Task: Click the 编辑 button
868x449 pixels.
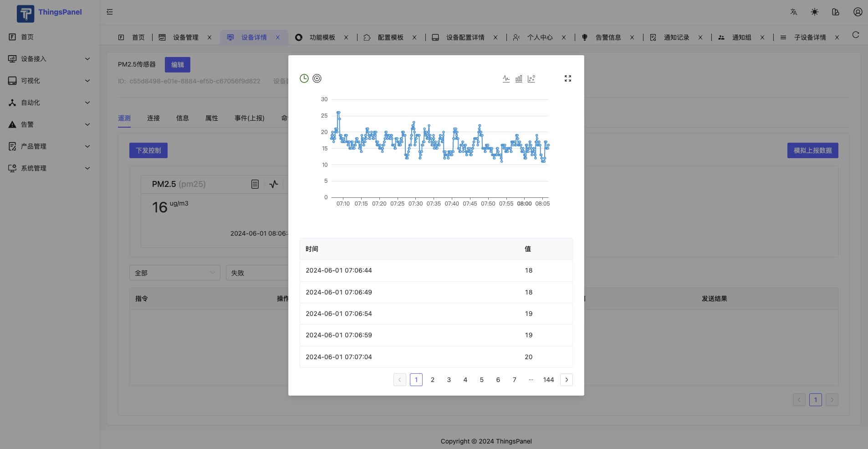Action: [x=178, y=65]
